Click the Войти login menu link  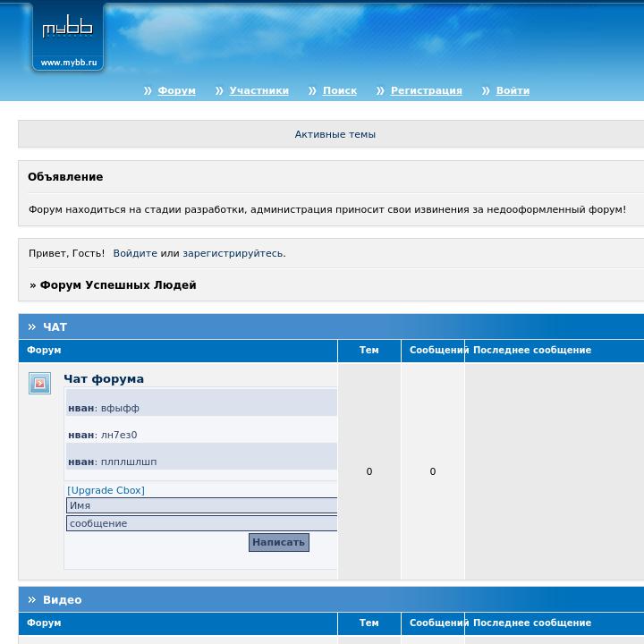click(513, 90)
